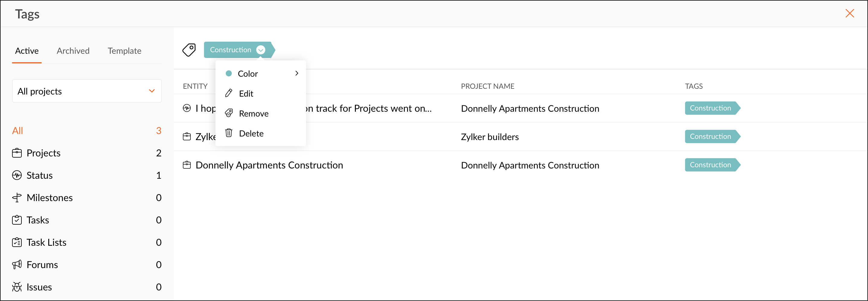This screenshot has width=868, height=301.
Task: Click the Status pulse icon in sidebar
Action: [17, 175]
